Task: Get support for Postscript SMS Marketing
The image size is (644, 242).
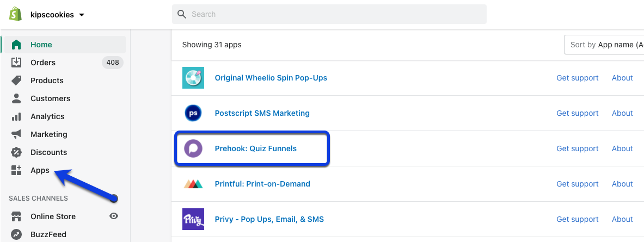Action: [578, 113]
